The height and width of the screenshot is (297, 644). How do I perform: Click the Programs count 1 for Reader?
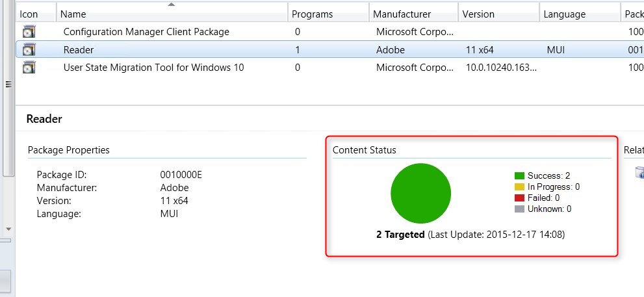click(298, 50)
